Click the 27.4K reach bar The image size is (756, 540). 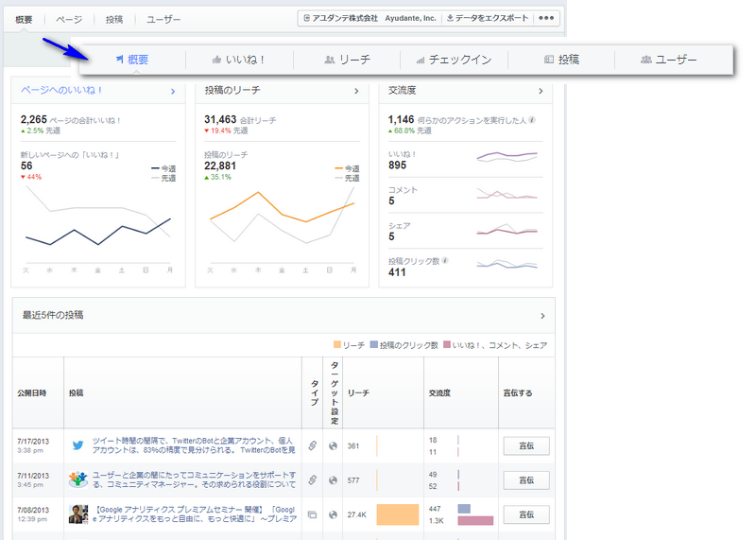click(x=398, y=514)
